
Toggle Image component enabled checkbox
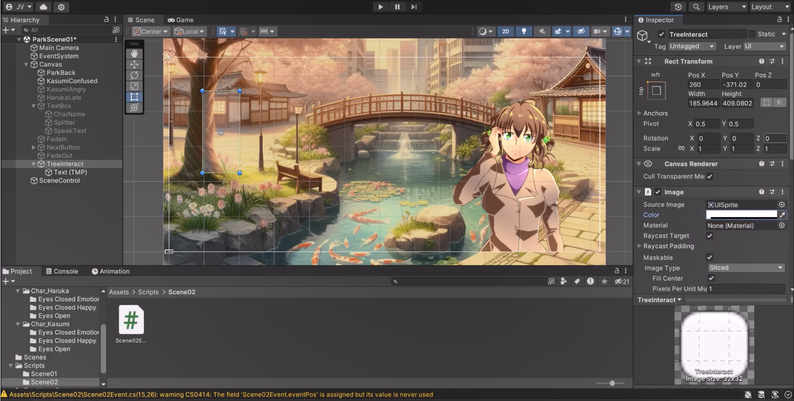click(658, 192)
